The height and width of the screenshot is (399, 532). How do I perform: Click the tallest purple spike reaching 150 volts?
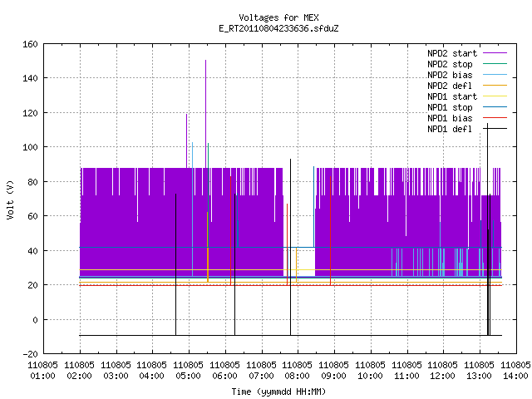pos(205,114)
